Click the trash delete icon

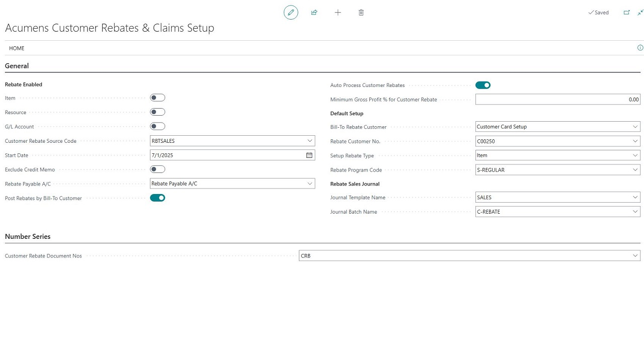(361, 13)
